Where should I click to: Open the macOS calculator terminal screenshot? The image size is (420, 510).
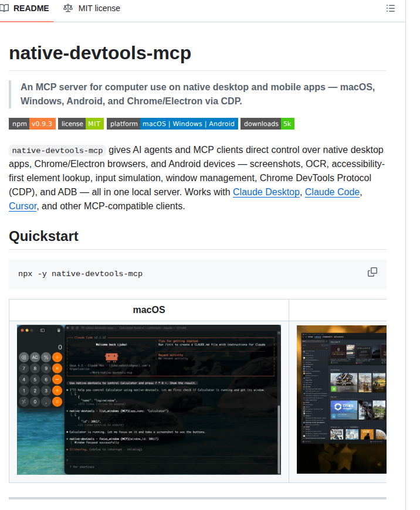tap(149, 399)
